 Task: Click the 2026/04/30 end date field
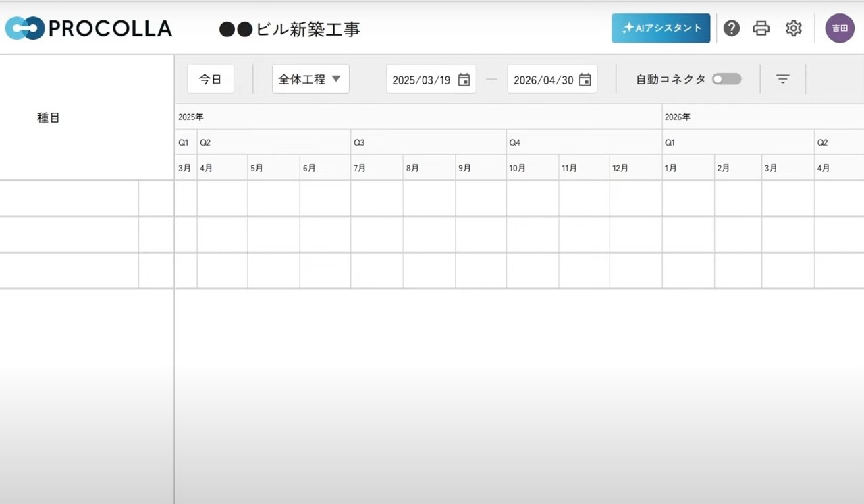pyautogui.click(x=543, y=80)
